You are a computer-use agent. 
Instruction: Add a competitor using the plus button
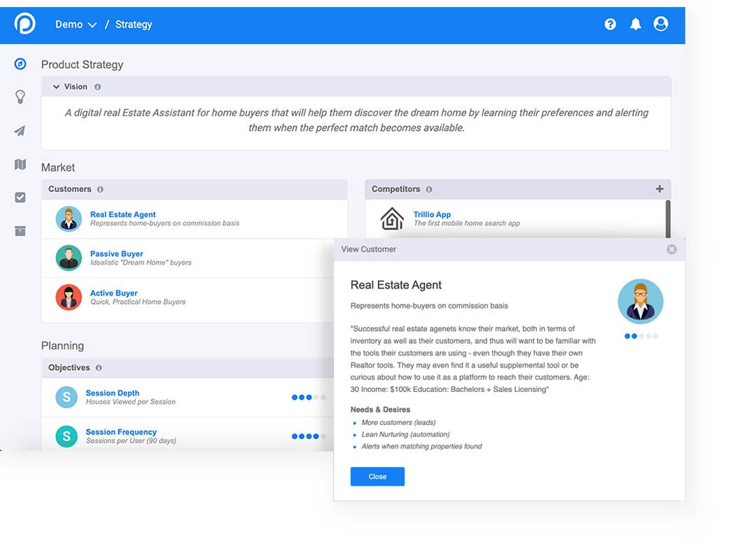click(x=659, y=189)
